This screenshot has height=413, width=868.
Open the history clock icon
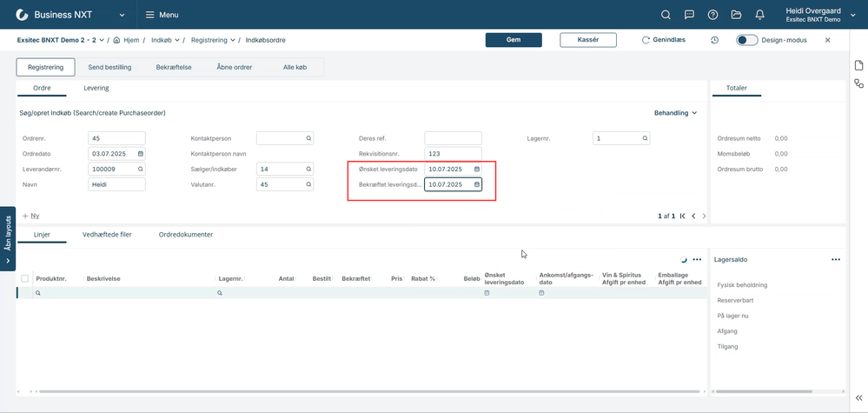coord(715,40)
